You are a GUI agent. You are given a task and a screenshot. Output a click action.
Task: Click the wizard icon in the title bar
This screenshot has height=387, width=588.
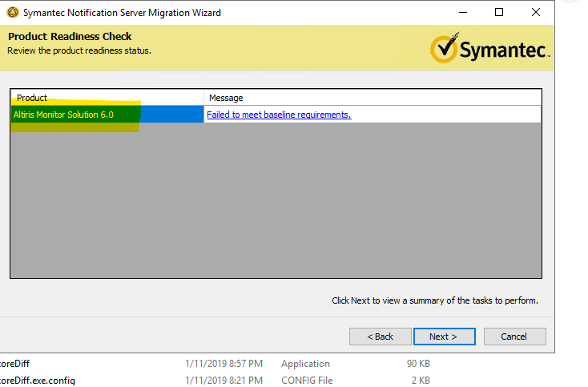pyautogui.click(x=12, y=13)
